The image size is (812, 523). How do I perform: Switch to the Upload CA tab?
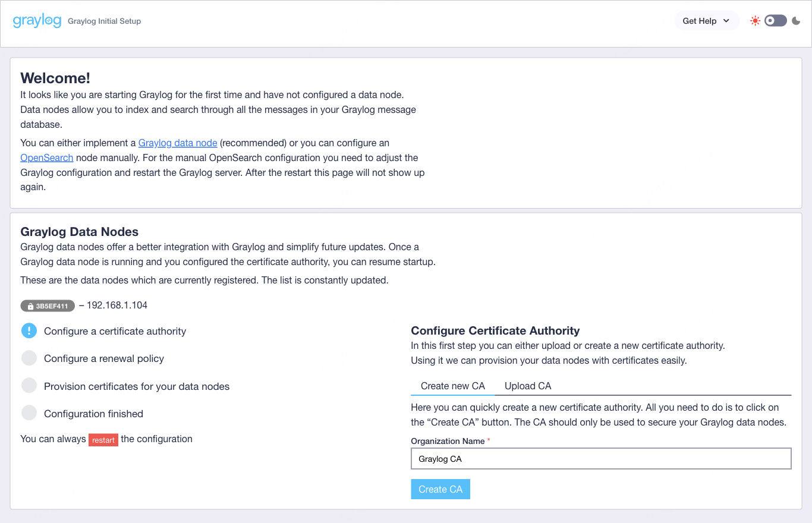click(527, 386)
